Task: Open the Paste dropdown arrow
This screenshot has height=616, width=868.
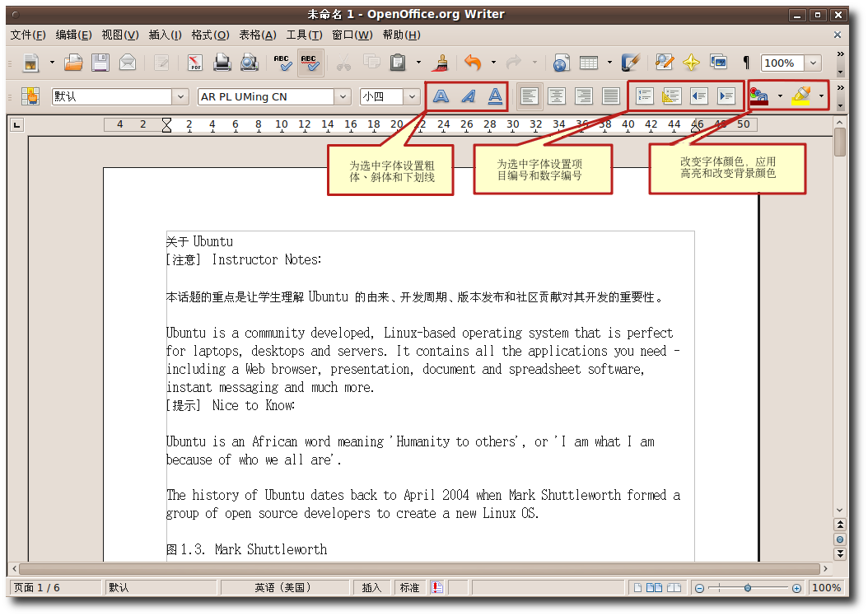Action: (x=418, y=63)
